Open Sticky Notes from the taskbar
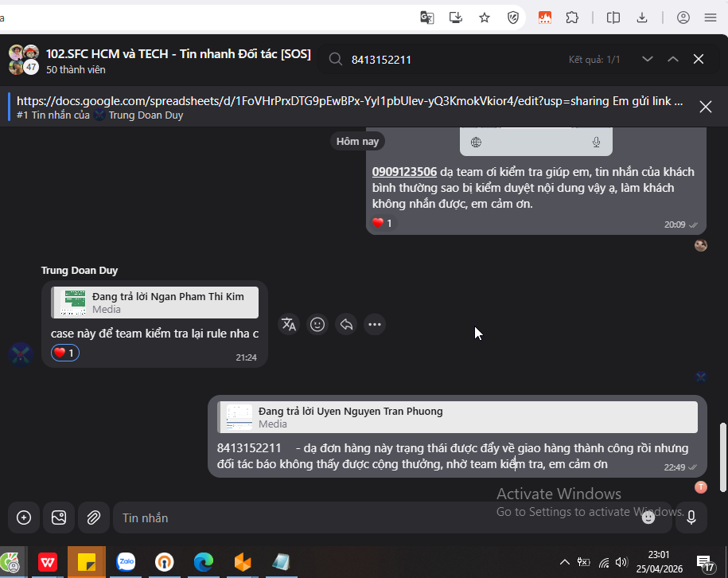The height and width of the screenshot is (578, 728). (87, 562)
